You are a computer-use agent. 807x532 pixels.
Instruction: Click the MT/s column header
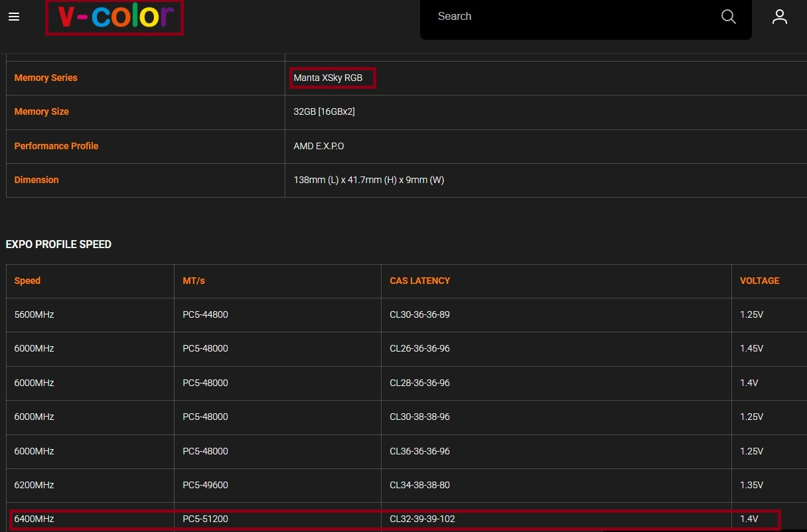tap(194, 281)
